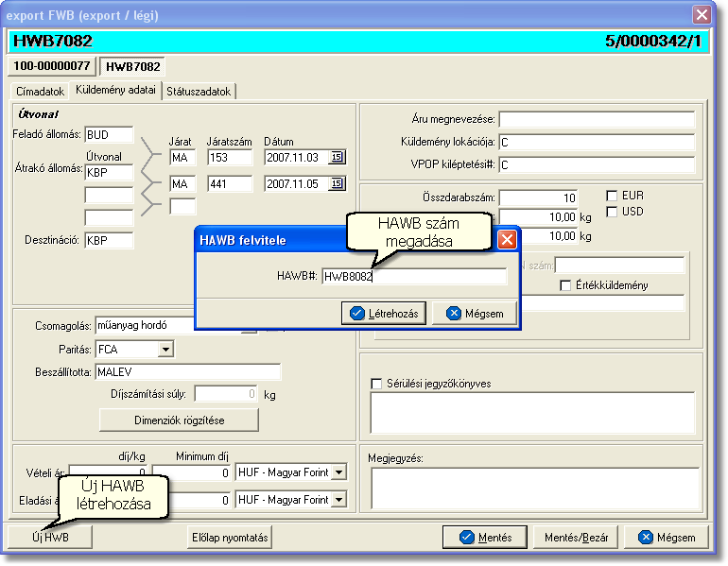Switch to Címadatok tab
The height and width of the screenshot is (566, 728).
40,92
